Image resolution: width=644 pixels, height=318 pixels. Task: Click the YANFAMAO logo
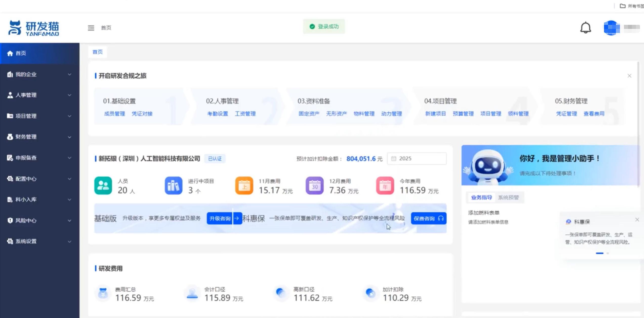(x=34, y=28)
